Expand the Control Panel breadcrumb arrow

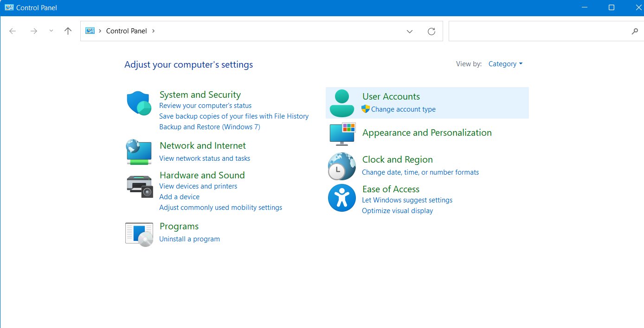(153, 31)
